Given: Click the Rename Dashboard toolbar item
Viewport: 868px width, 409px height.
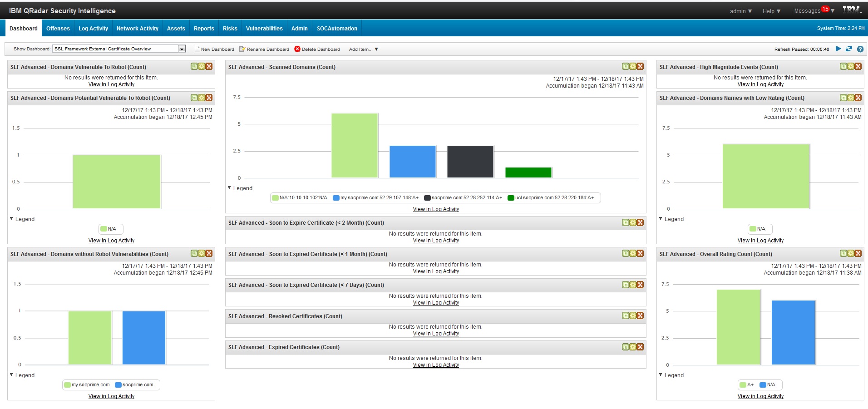Looking at the screenshot, I should 264,49.
